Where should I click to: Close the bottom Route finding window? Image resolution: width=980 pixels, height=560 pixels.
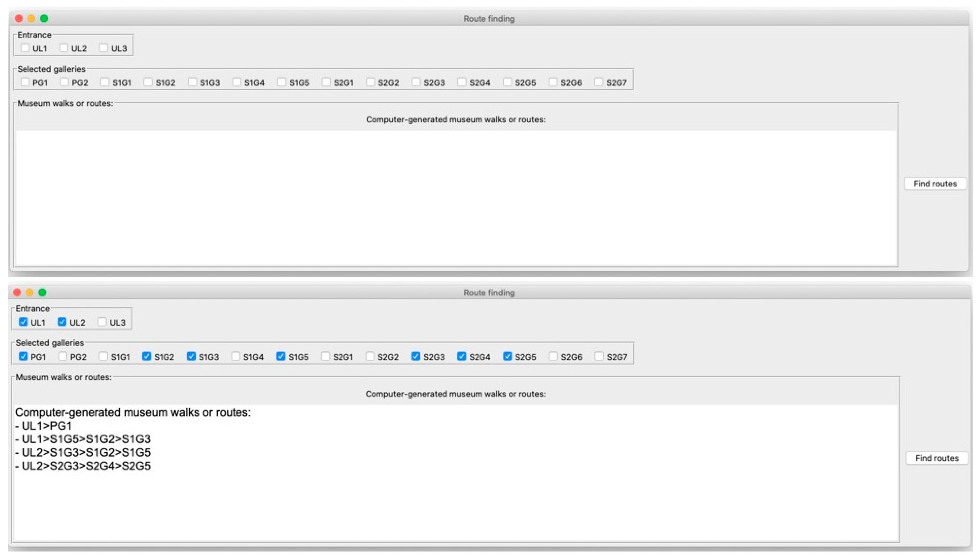17,292
